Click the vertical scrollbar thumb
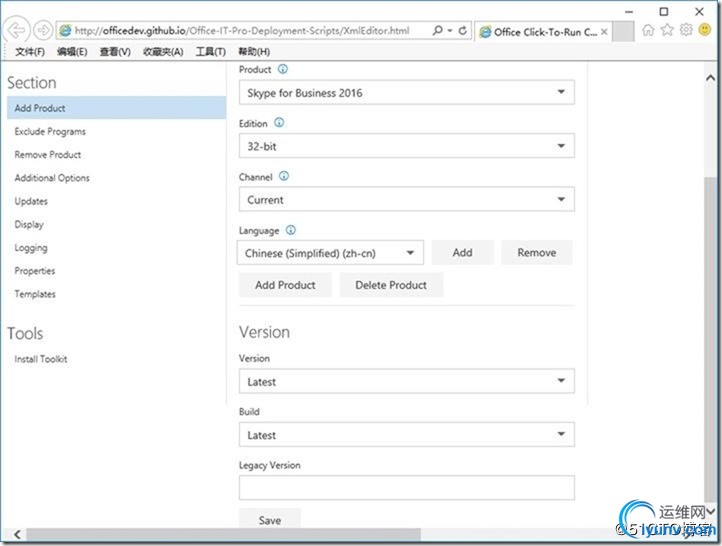Image resolution: width=722 pixels, height=546 pixels. pyautogui.click(x=710, y=339)
